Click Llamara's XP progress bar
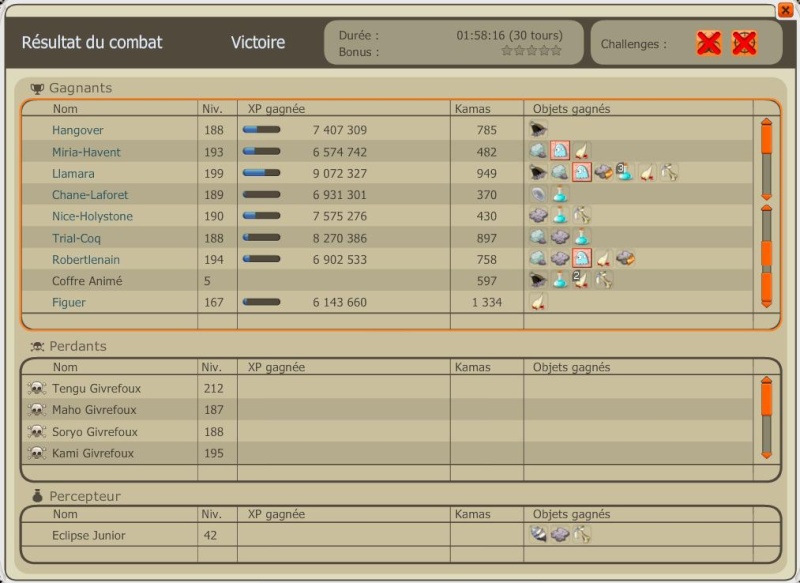The width and height of the screenshot is (800, 583). [x=261, y=173]
